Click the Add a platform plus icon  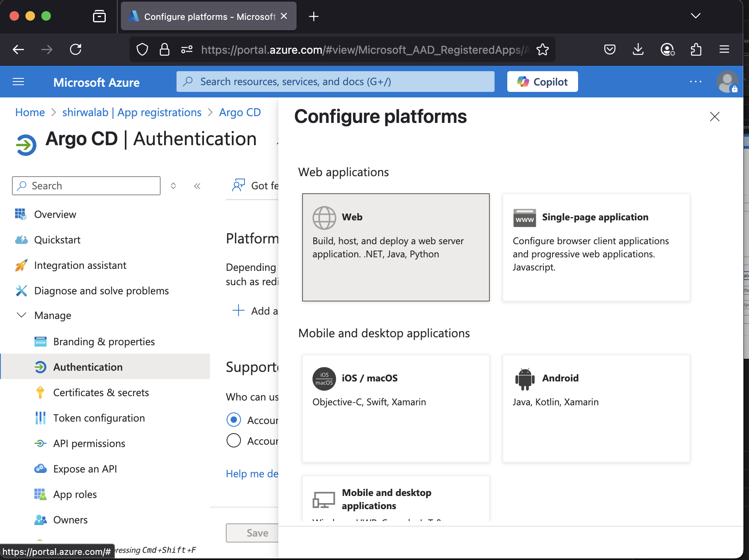tap(238, 310)
